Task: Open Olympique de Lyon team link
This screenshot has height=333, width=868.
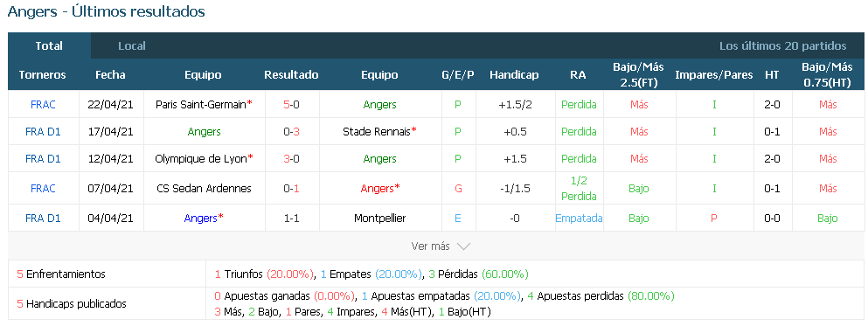Action: pos(202,159)
